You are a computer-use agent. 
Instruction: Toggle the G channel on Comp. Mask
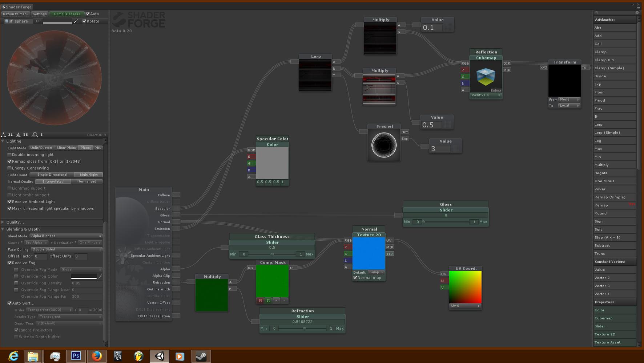268,301
